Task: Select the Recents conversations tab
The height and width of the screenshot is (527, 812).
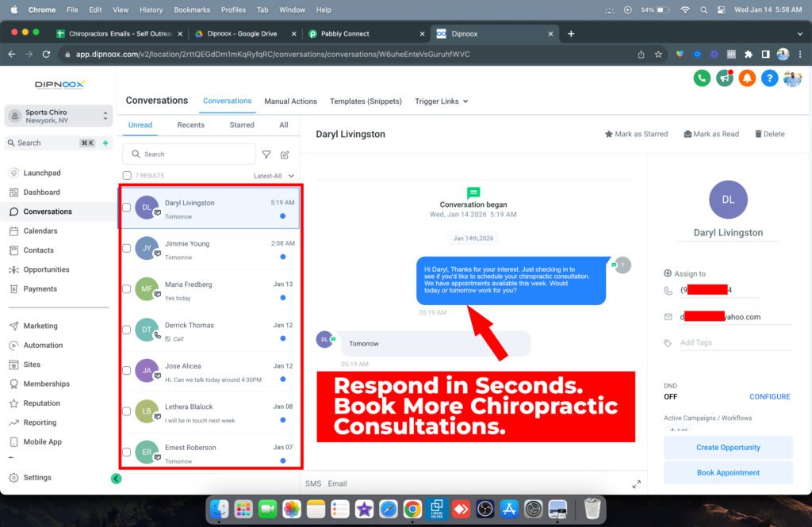Action: [190, 124]
